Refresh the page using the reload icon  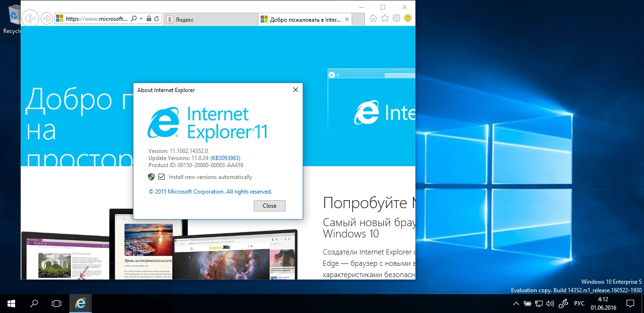(x=157, y=18)
